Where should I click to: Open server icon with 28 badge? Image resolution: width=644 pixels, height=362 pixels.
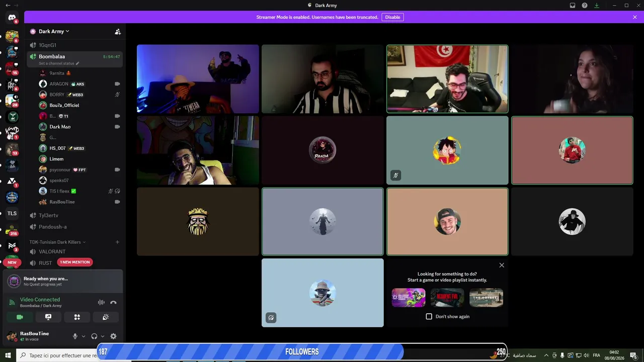tap(12, 101)
